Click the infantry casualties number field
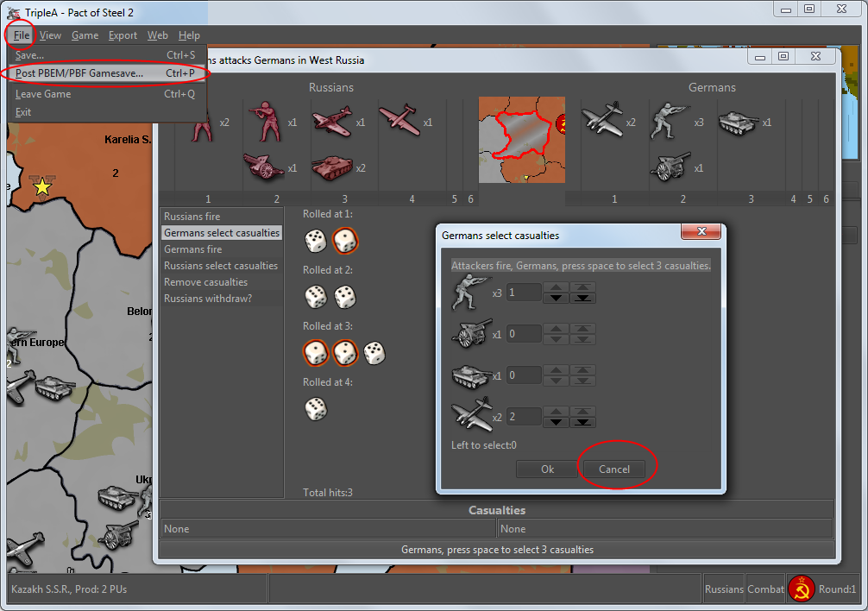868x611 pixels. click(524, 293)
